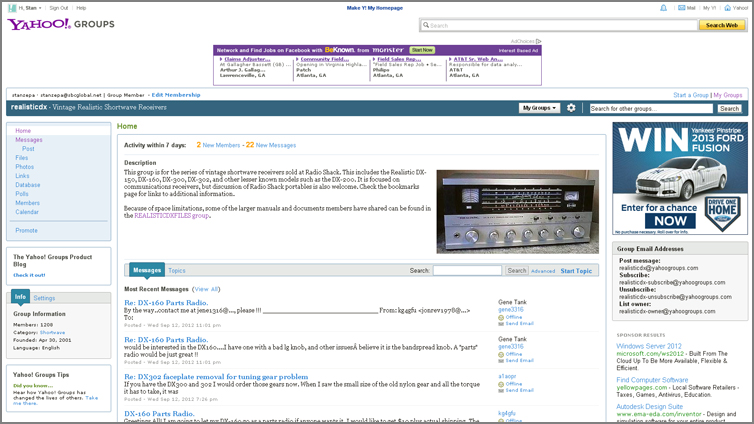Click the Edit Membership link
This screenshot has height=424, width=754.
coord(176,94)
